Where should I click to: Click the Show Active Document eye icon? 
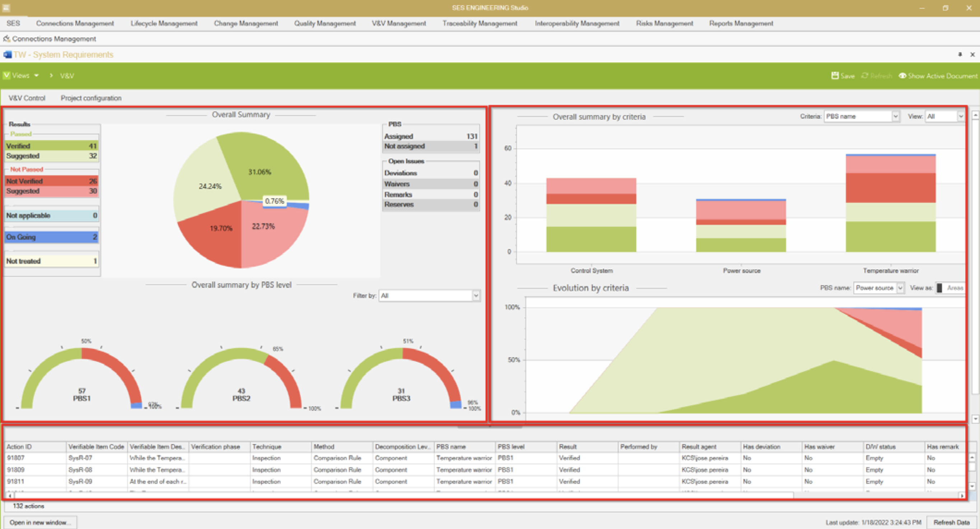(x=902, y=76)
